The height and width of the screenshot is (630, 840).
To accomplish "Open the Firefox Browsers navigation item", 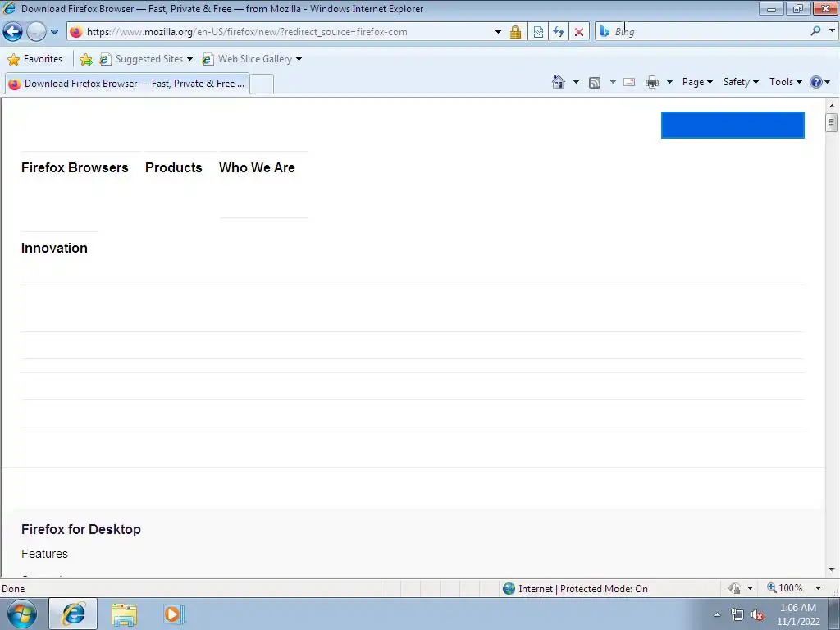I will 75,167.
